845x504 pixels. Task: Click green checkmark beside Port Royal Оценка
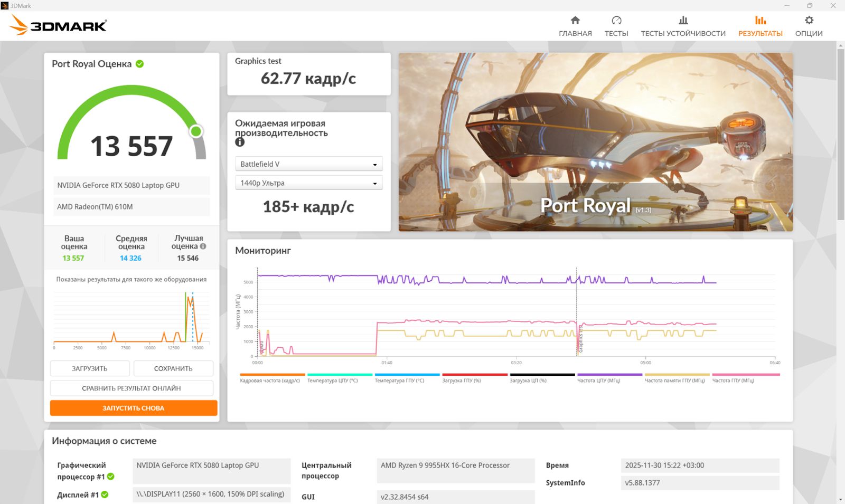point(140,64)
